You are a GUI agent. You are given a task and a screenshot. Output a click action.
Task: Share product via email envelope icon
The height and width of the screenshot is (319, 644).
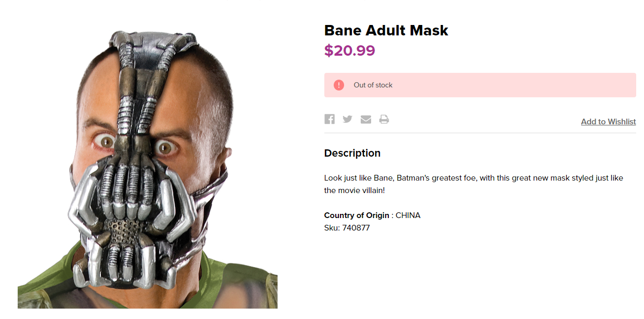coord(366,119)
